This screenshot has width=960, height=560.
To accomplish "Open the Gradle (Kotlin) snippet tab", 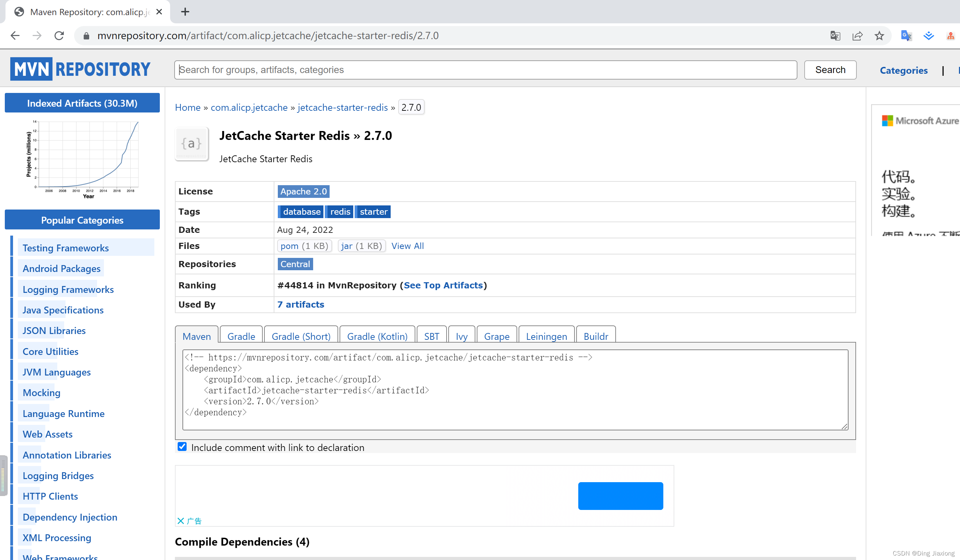I will tap(377, 336).
